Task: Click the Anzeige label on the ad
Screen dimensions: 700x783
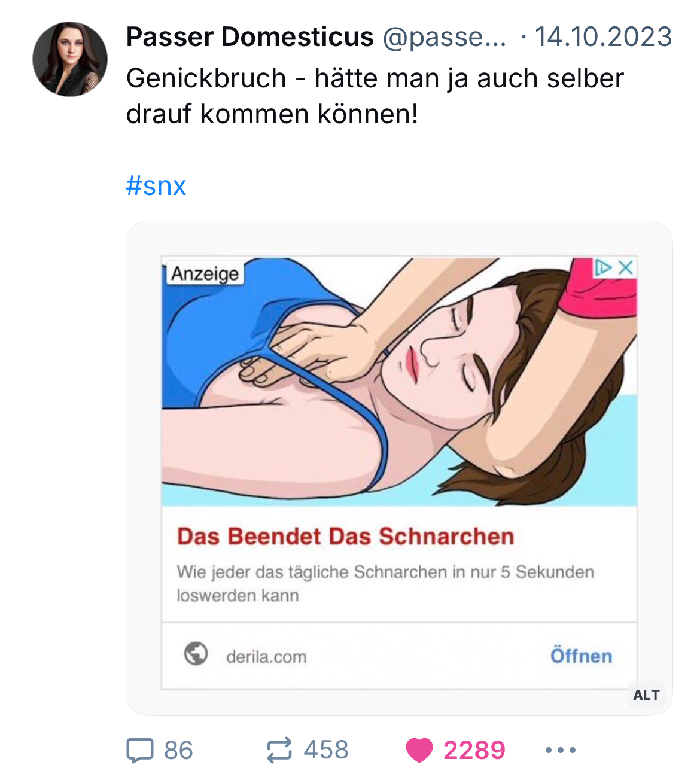Action: click(x=205, y=274)
